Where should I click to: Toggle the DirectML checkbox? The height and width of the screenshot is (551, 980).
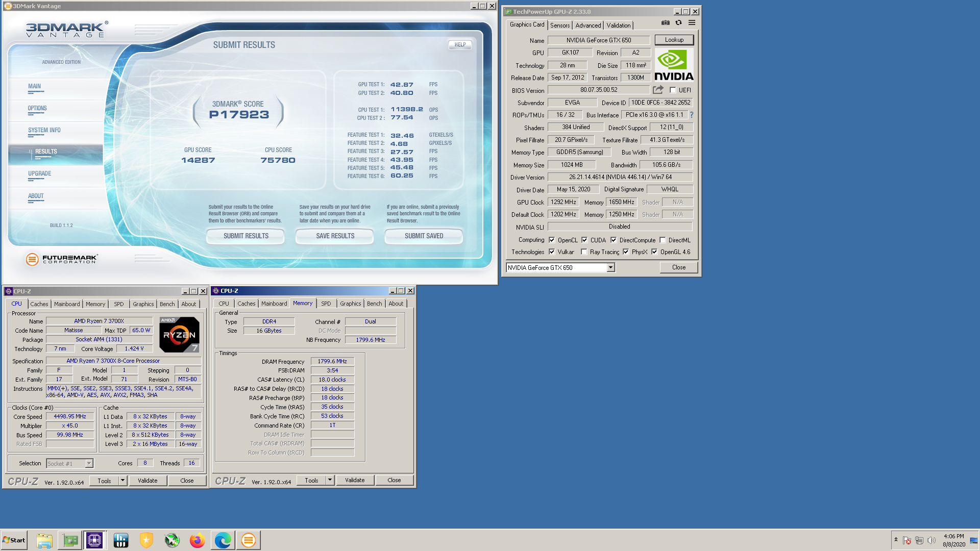pos(663,240)
